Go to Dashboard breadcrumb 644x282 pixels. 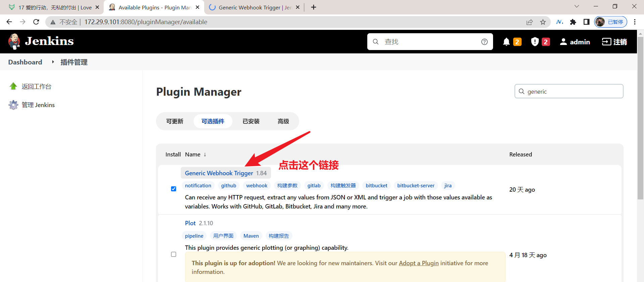click(25, 62)
